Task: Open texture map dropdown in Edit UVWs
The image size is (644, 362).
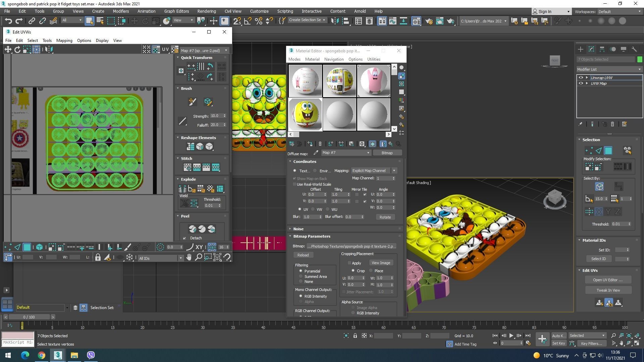Action: [204, 50]
